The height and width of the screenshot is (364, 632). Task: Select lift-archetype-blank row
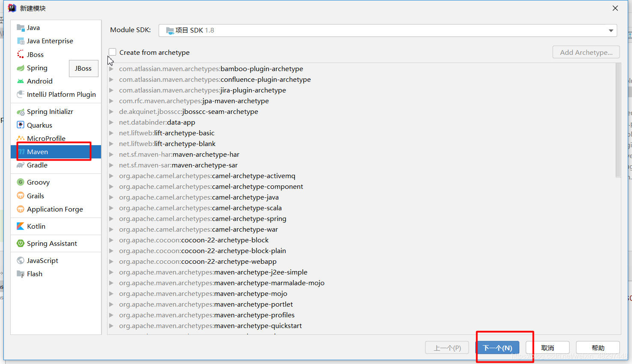click(x=361, y=144)
